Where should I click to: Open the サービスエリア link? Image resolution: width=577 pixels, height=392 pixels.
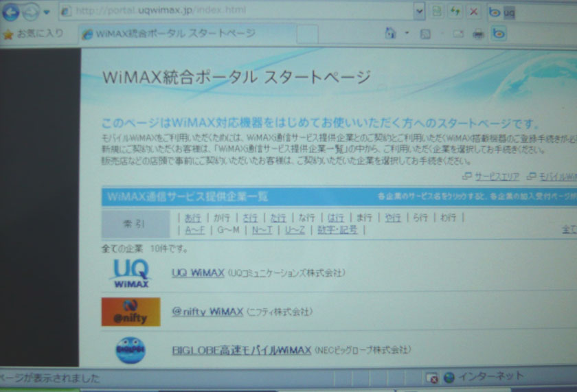tap(497, 177)
